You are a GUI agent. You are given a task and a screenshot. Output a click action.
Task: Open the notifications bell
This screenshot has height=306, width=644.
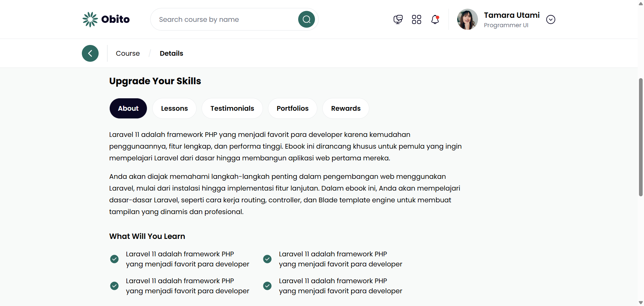point(435,19)
